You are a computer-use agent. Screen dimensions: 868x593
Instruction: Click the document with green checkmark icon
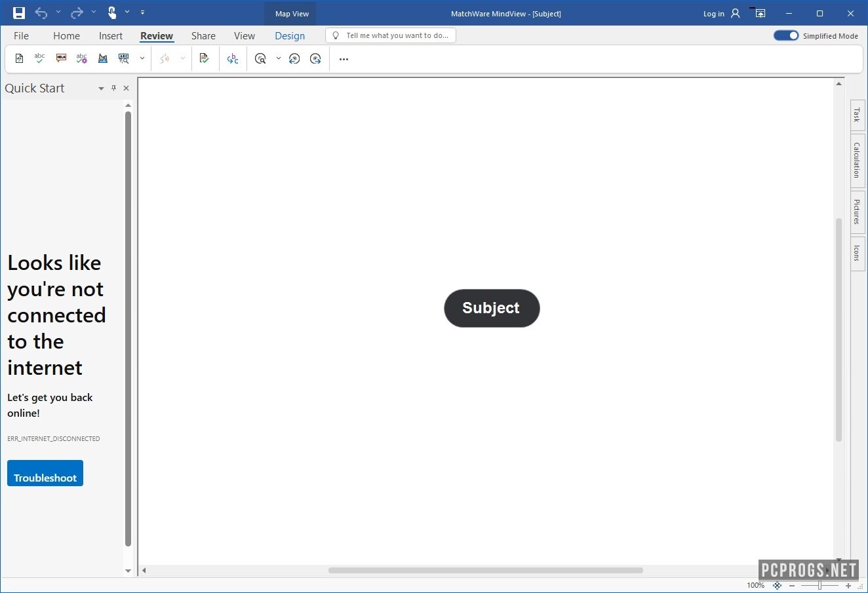(x=205, y=58)
